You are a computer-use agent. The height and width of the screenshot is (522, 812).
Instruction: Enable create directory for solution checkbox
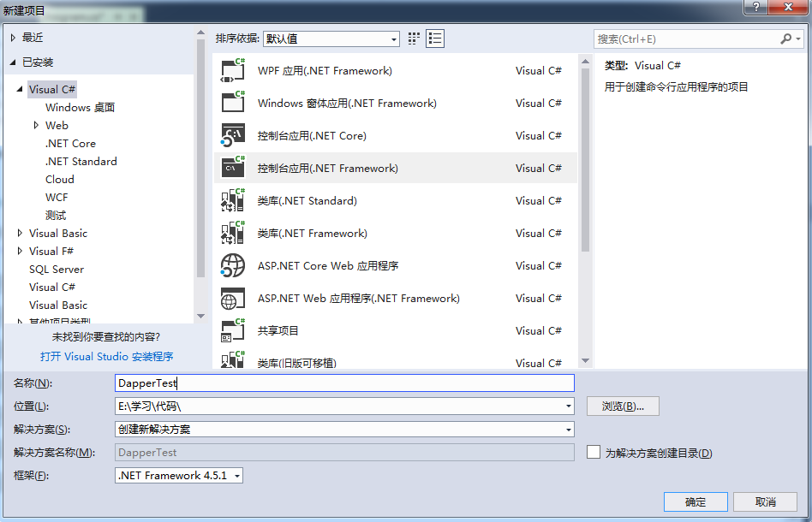[594, 452]
